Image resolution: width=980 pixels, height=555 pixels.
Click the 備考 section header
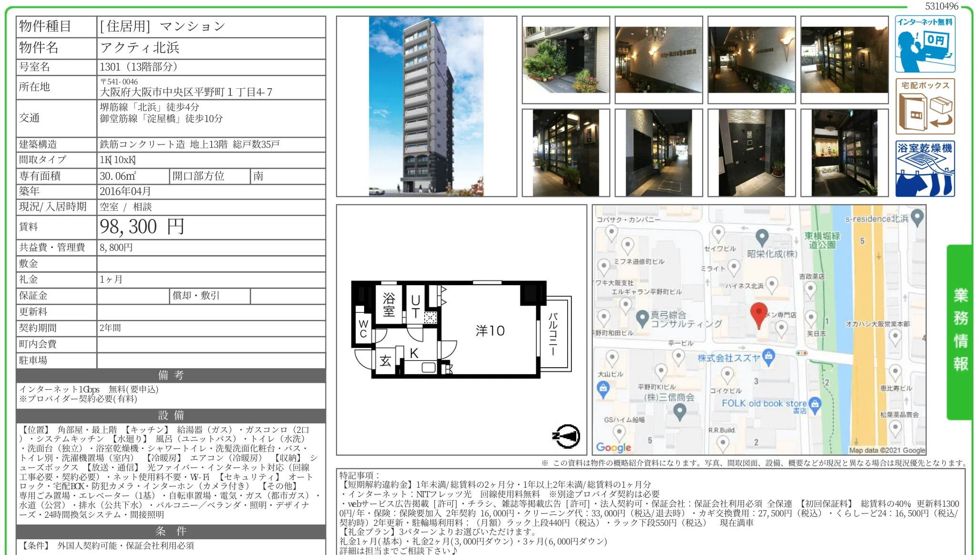[x=171, y=375]
